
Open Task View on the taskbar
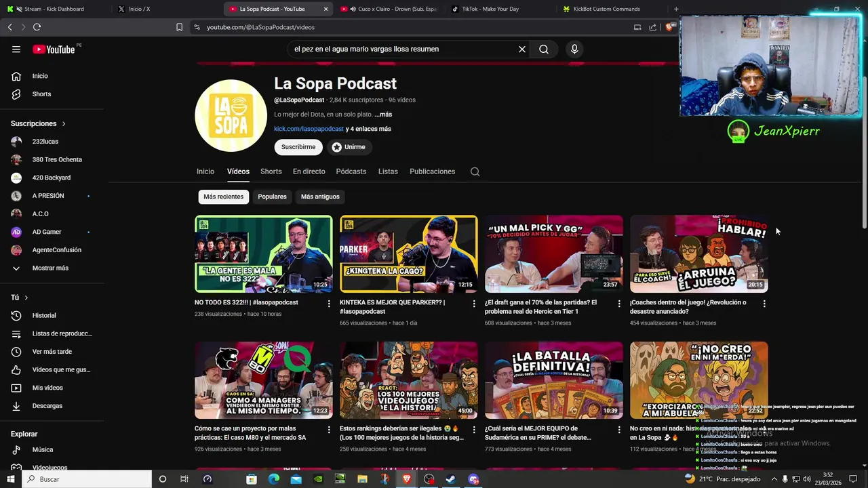click(x=184, y=479)
